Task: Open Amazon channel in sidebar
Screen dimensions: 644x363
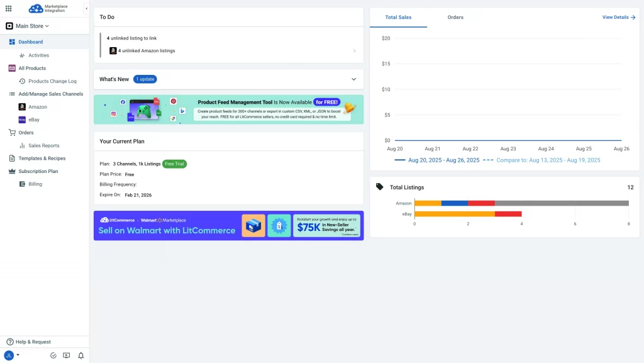Action: (x=38, y=107)
